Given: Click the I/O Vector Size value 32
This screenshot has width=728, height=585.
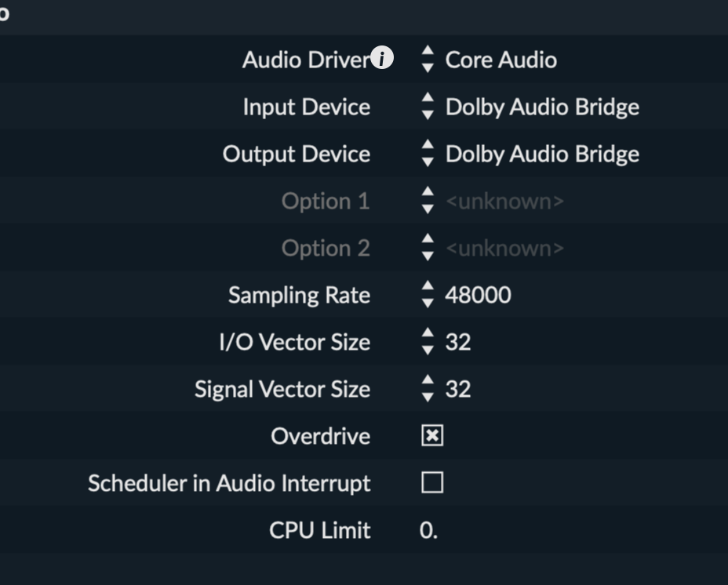Looking at the screenshot, I should (x=458, y=342).
